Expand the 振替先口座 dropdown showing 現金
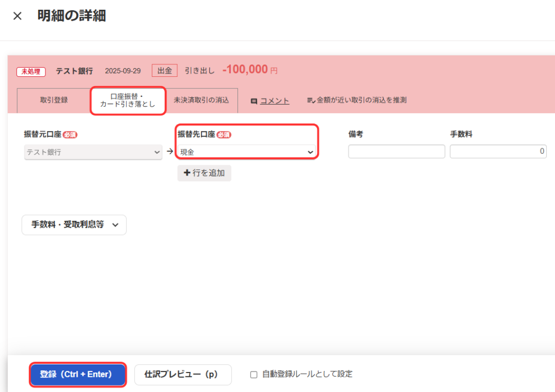 247,152
